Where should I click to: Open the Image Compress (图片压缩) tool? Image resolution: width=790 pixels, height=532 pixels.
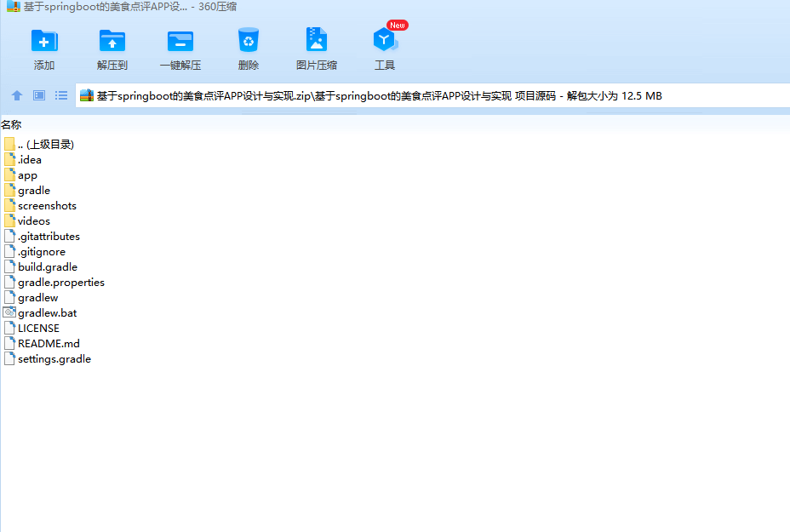click(x=317, y=40)
